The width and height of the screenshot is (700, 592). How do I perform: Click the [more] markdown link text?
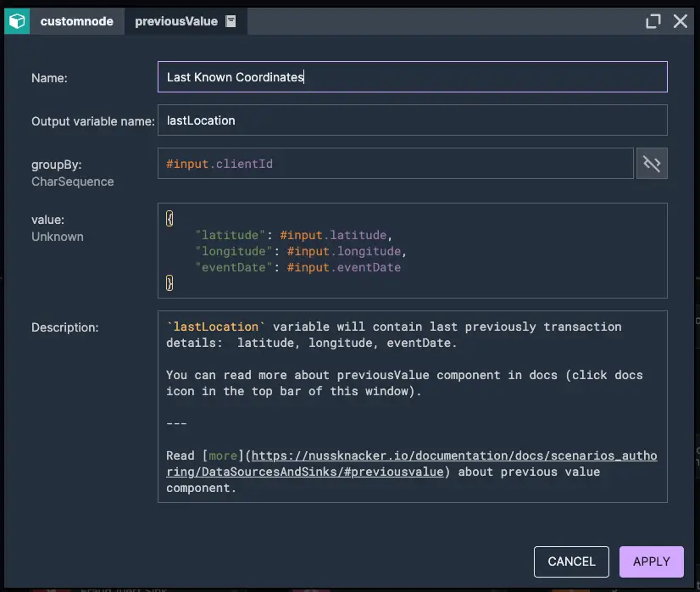click(x=223, y=455)
